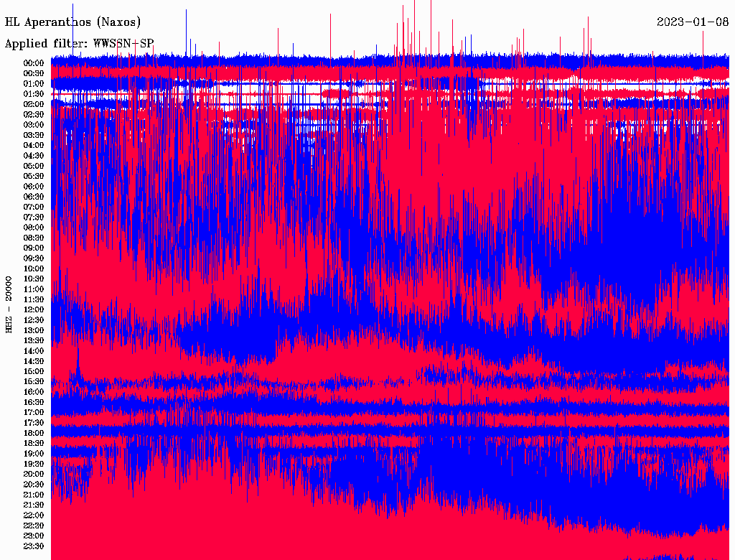Select the 17:00 time label
The height and width of the screenshot is (560, 735).
pos(34,413)
